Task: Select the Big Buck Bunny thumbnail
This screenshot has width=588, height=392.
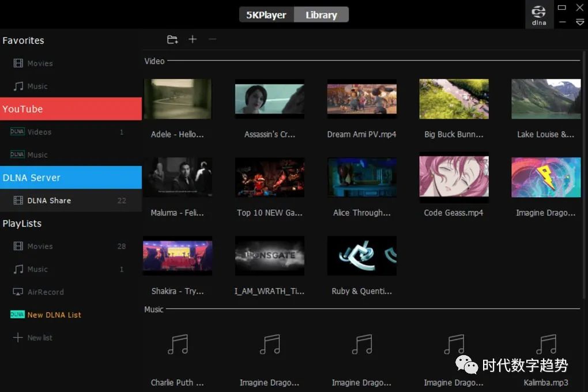Action: [x=454, y=99]
